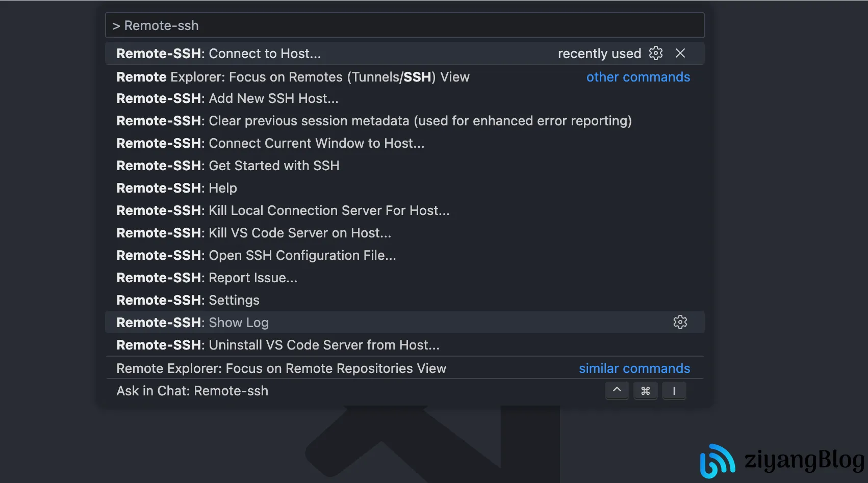Run Kill VS Code Server on Host

tap(254, 233)
